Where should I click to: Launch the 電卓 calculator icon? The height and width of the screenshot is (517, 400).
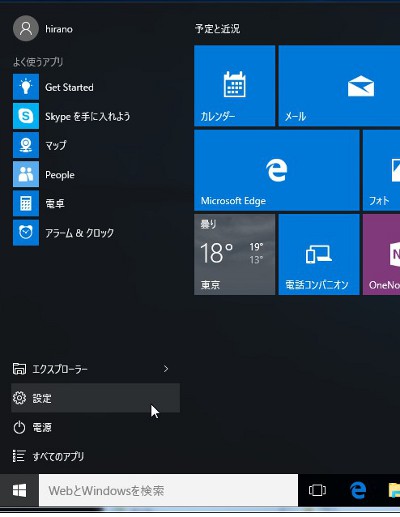click(26, 203)
